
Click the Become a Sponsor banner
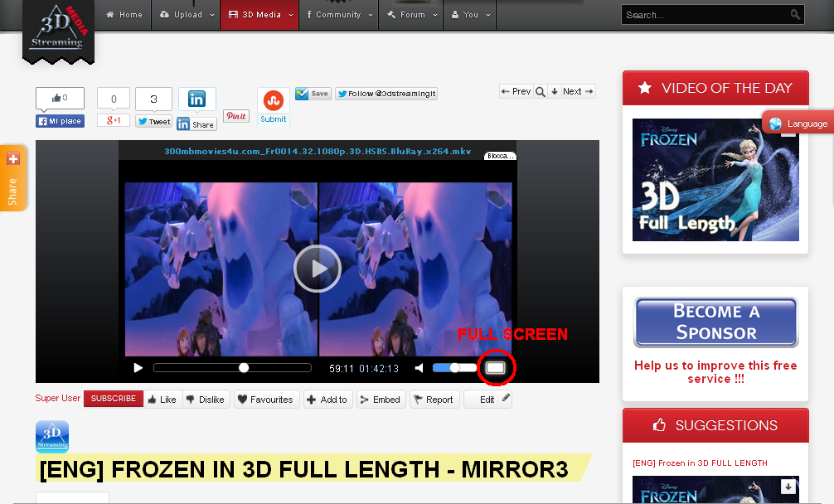coord(716,322)
